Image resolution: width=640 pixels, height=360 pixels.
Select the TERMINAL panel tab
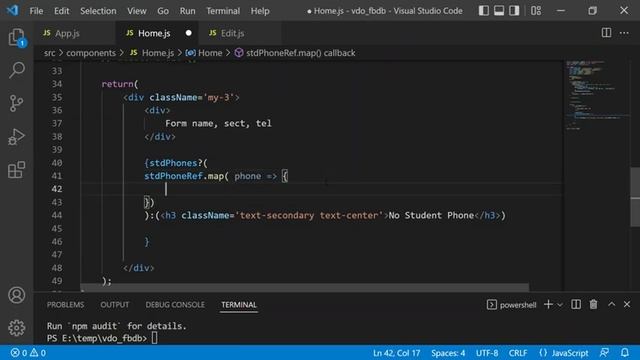click(239, 304)
